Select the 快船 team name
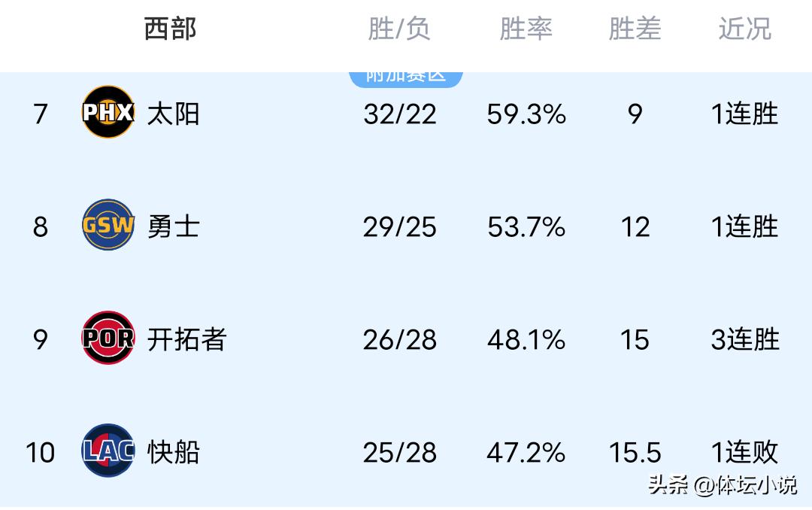This screenshot has height=510, width=812. pyautogui.click(x=174, y=452)
